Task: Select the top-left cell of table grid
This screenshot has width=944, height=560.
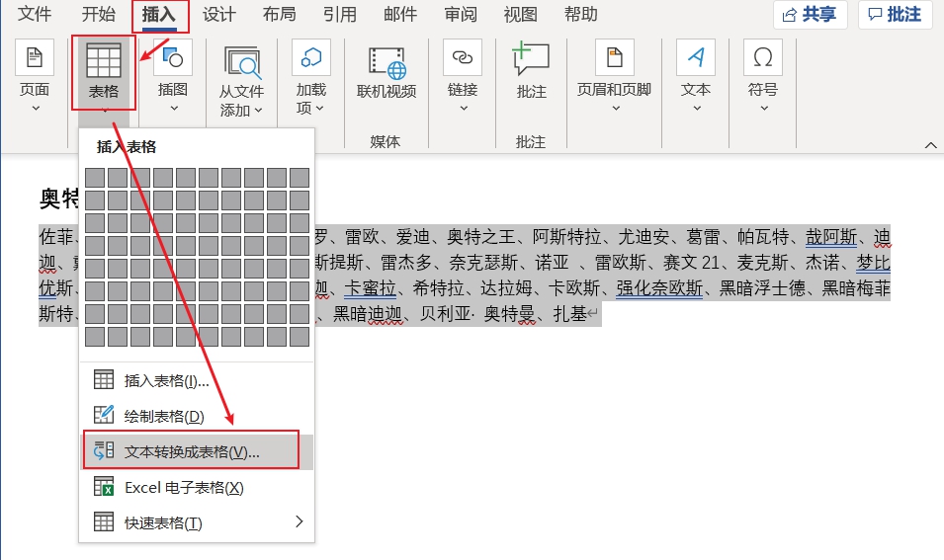Action: tap(95, 178)
